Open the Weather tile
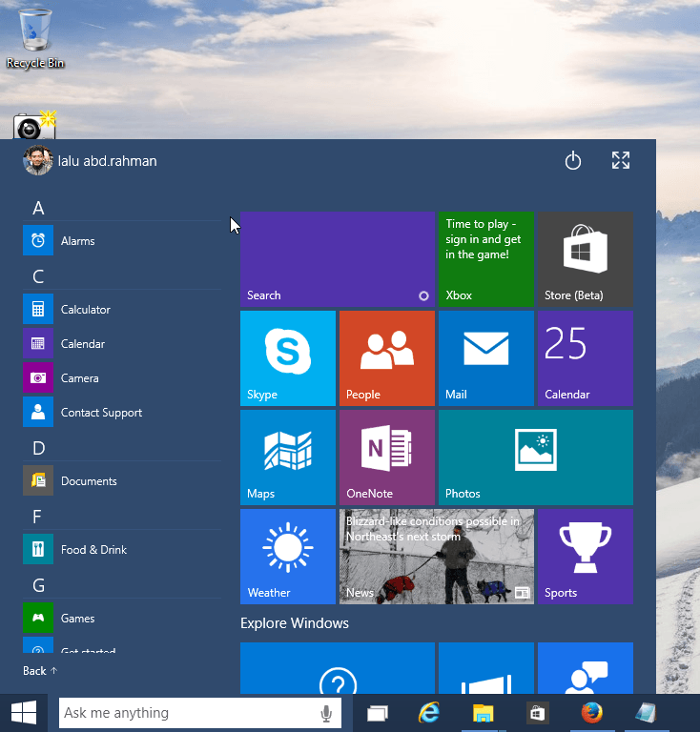This screenshot has height=732, width=700. pos(288,557)
